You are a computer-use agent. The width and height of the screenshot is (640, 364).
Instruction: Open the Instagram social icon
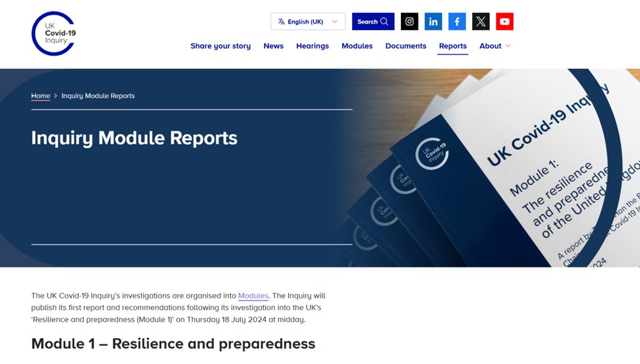click(409, 21)
